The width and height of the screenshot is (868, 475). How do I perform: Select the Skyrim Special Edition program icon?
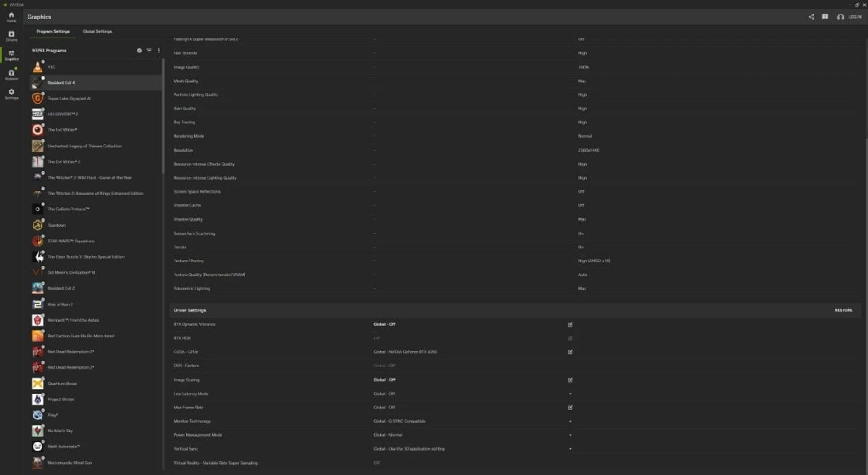point(38,257)
